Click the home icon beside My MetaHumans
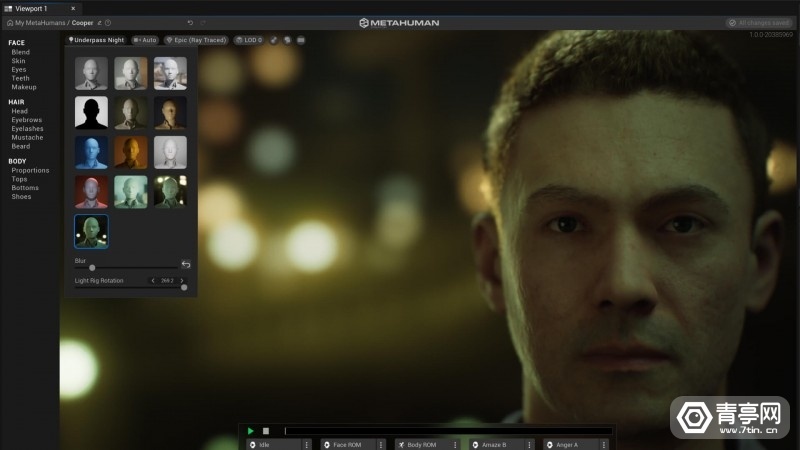 [x=10, y=22]
